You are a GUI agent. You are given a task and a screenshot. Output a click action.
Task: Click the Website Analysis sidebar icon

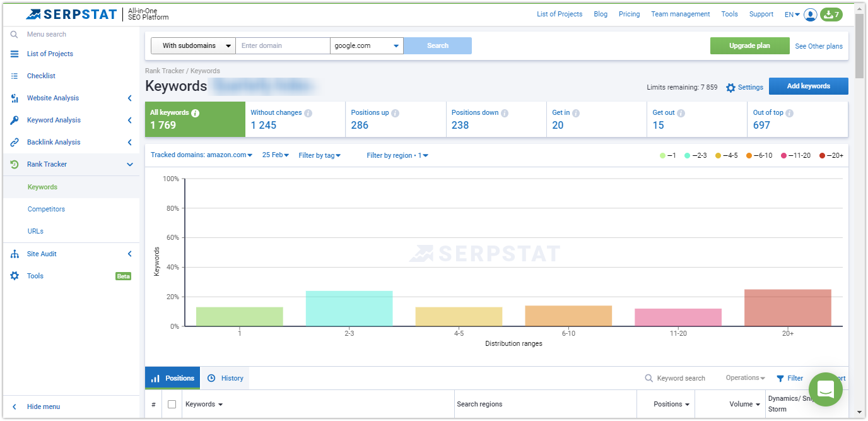click(x=15, y=98)
